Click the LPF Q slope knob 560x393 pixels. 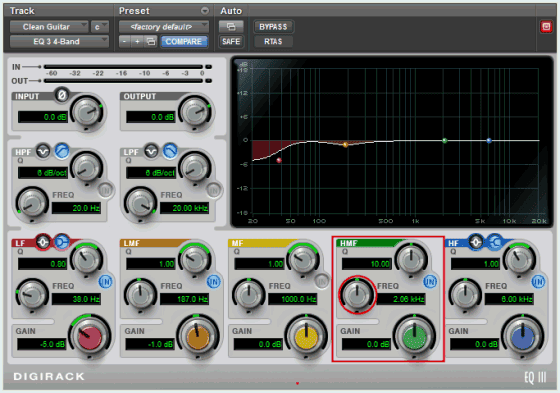(x=195, y=168)
